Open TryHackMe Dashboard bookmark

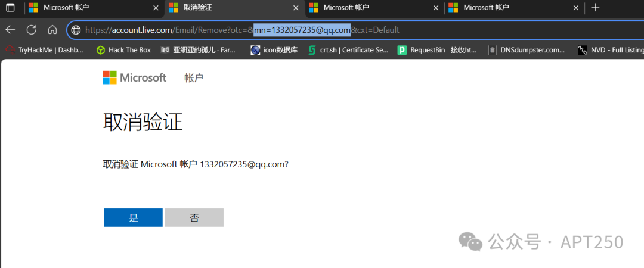[44, 50]
